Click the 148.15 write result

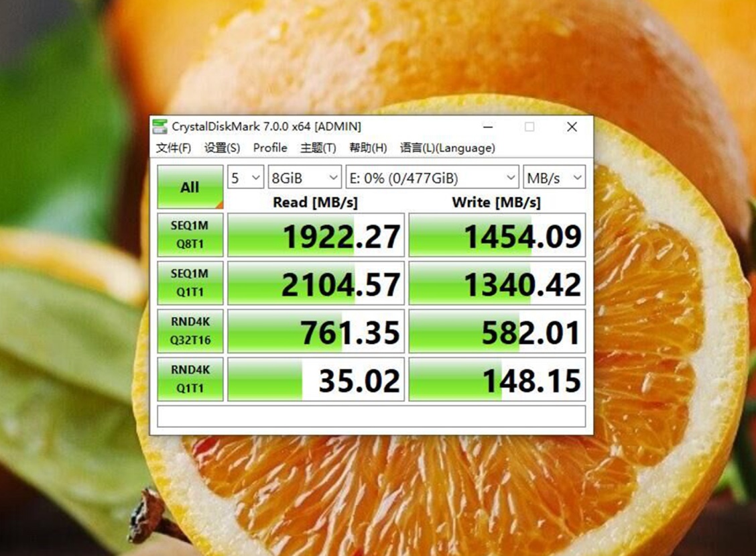(497, 379)
